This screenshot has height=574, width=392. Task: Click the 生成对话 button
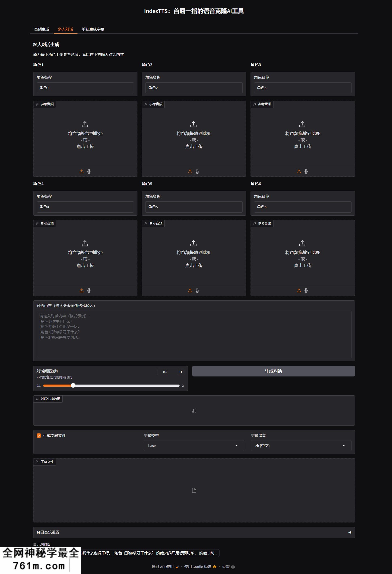tap(273, 371)
